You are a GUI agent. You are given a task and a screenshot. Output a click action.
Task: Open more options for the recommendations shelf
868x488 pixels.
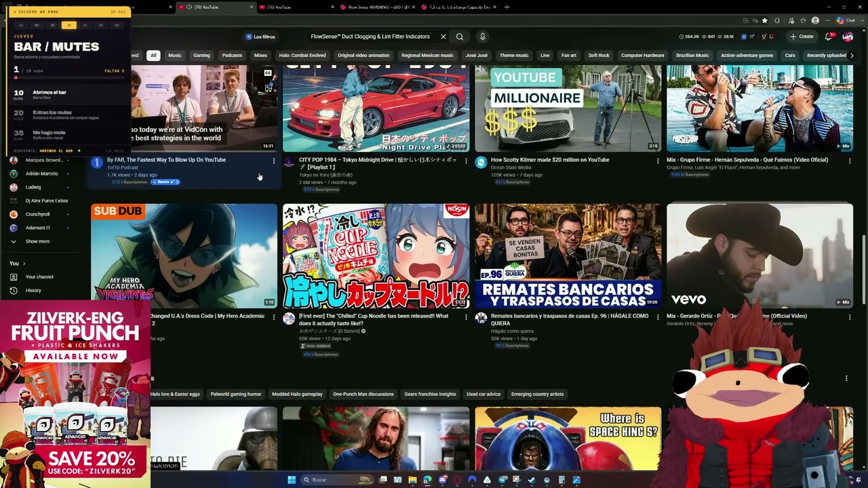click(x=846, y=378)
